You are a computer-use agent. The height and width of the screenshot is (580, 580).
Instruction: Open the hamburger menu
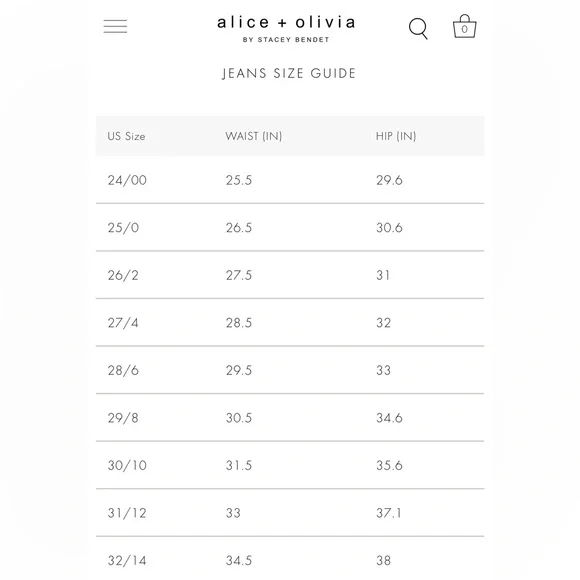tap(115, 27)
